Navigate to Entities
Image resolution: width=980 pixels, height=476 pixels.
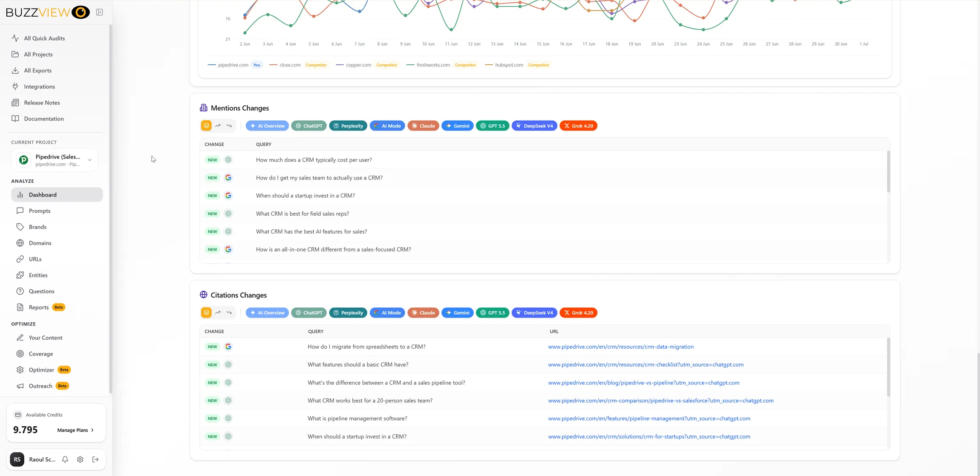(x=38, y=275)
